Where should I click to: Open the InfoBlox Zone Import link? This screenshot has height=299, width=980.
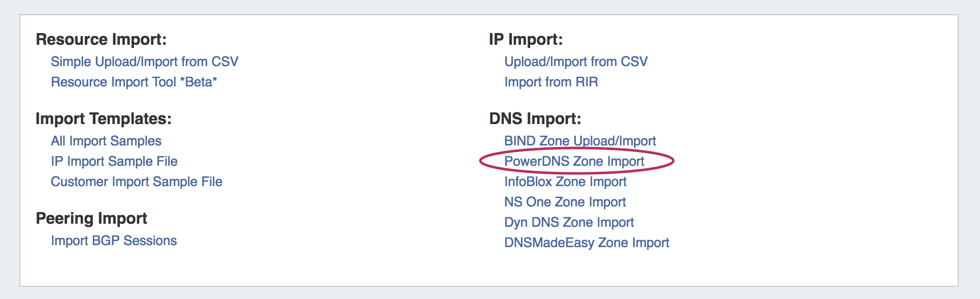point(565,182)
